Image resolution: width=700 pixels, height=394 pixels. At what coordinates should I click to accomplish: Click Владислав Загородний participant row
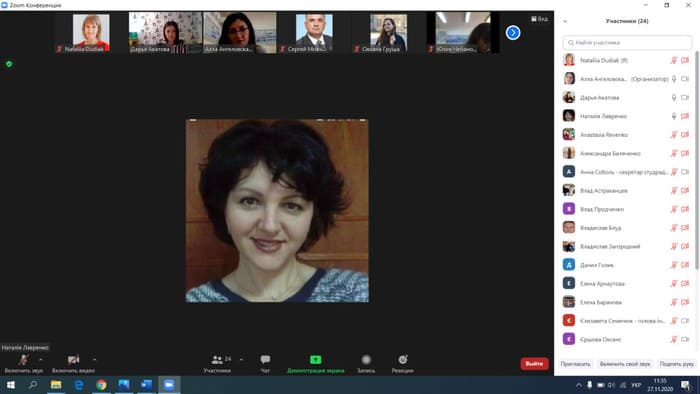[x=626, y=246]
